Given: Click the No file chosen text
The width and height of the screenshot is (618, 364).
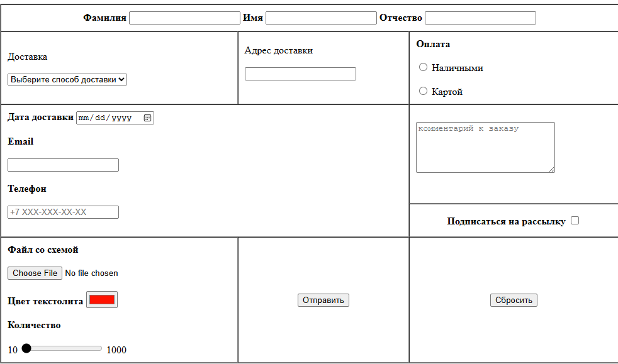Looking at the screenshot, I should coord(91,273).
